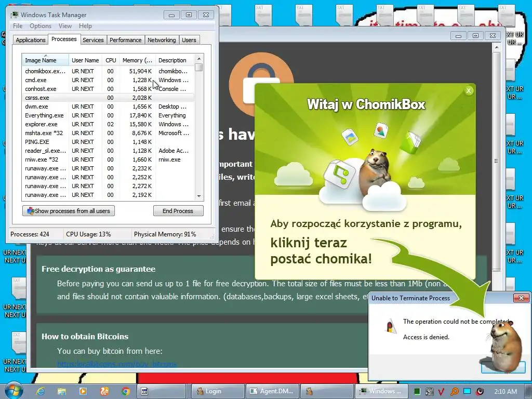532x399 pixels.
Task: Click the grey checkered tray icon
Action: pos(429,392)
